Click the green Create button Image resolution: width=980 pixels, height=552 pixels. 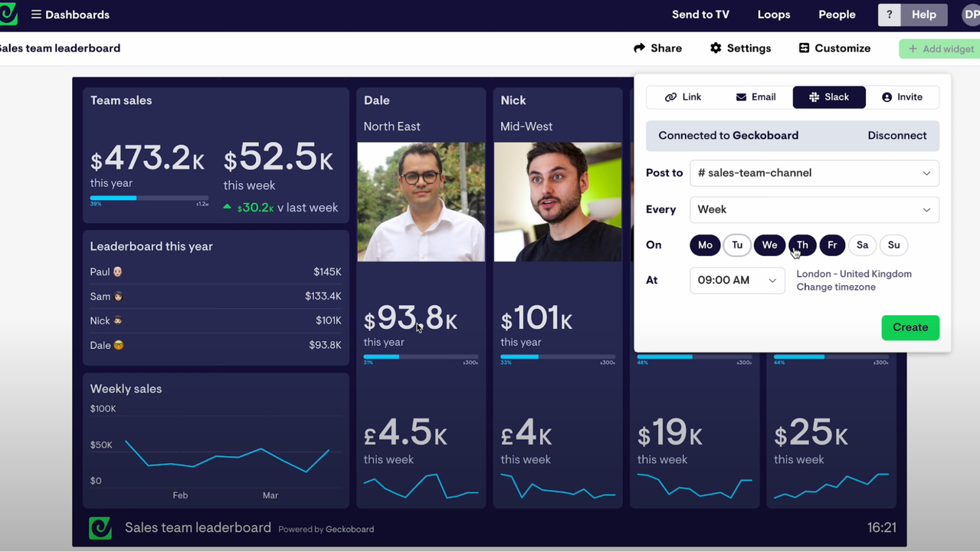[x=910, y=327]
